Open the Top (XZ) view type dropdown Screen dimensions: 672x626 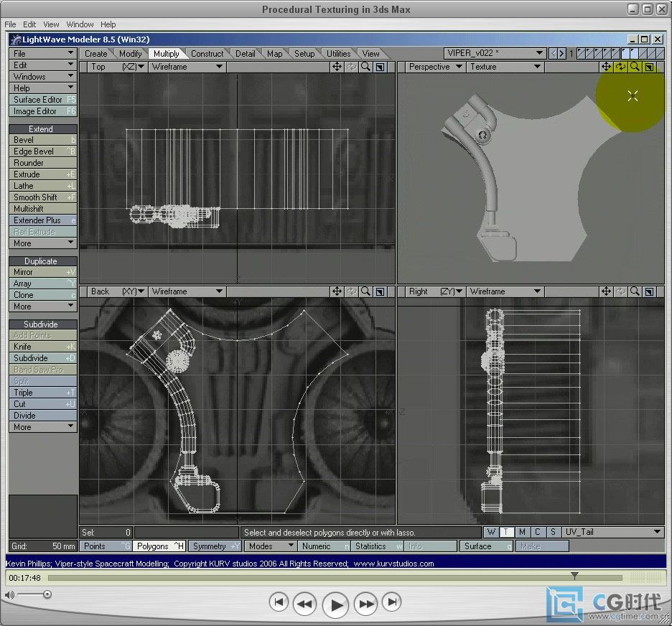click(117, 67)
